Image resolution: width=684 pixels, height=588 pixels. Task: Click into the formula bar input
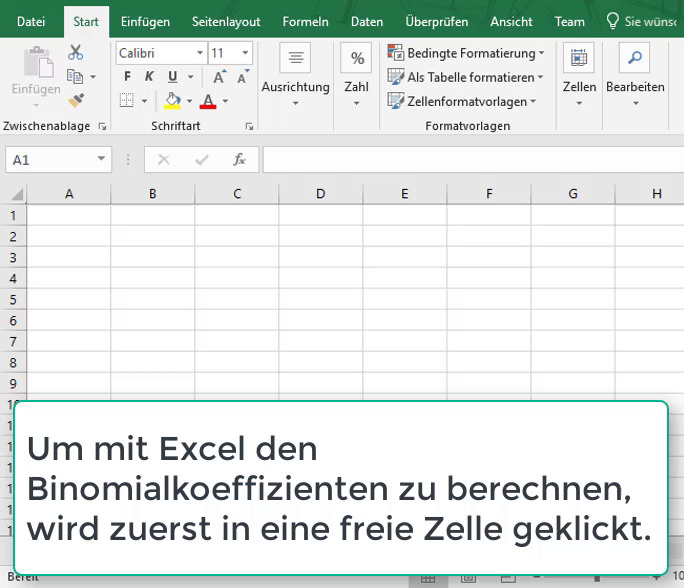[x=473, y=160]
